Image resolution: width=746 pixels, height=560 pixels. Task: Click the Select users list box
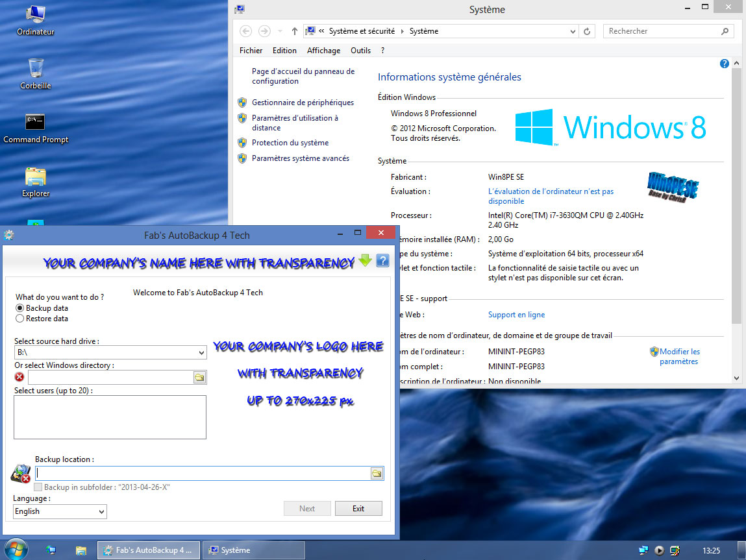[x=110, y=417]
